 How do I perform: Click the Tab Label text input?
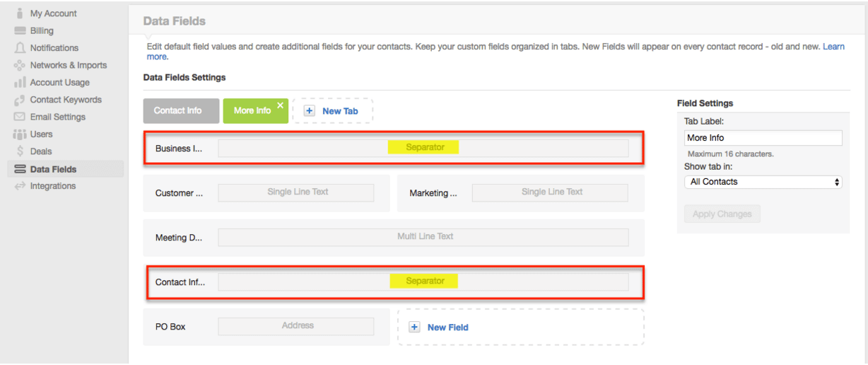[x=763, y=138]
